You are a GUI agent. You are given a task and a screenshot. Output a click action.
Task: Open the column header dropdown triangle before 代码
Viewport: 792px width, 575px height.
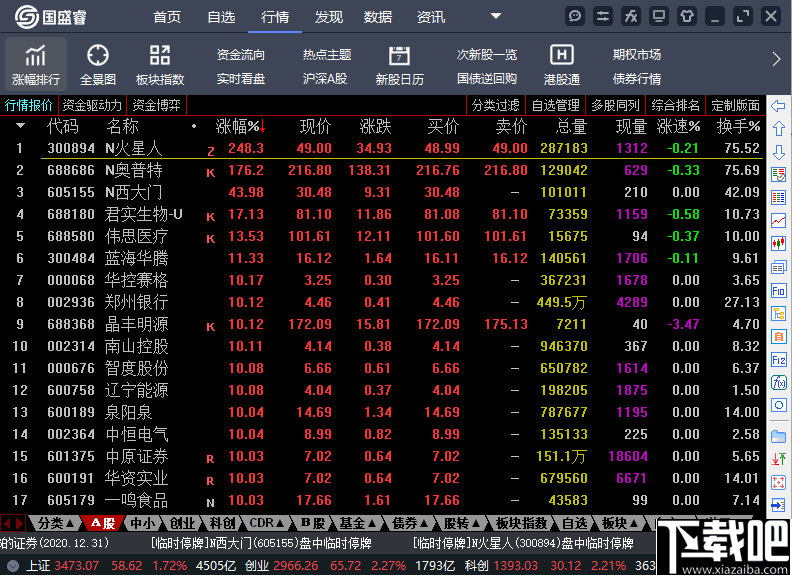(x=21, y=125)
